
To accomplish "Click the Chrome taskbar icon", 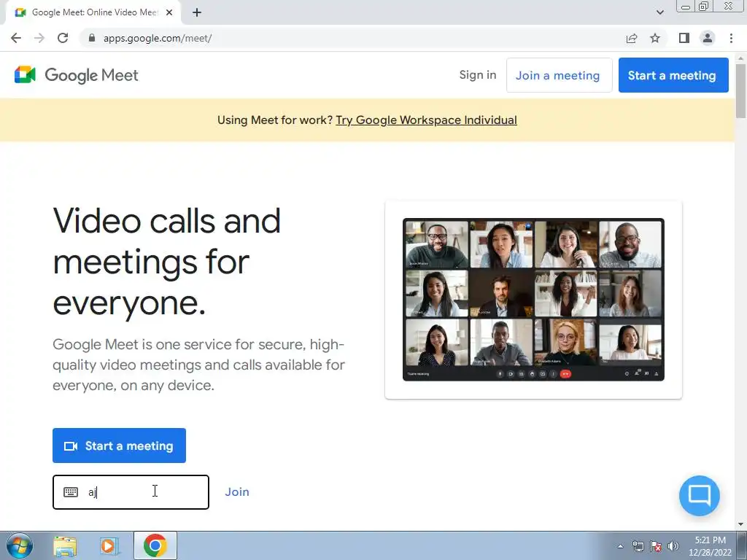I will tap(155, 545).
